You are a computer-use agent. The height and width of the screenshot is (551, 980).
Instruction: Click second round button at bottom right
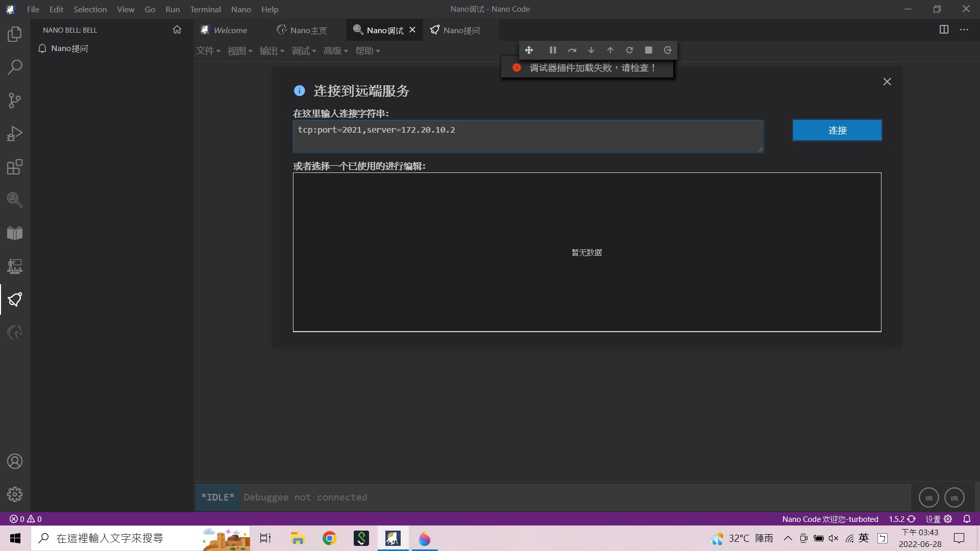click(x=954, y=497)
